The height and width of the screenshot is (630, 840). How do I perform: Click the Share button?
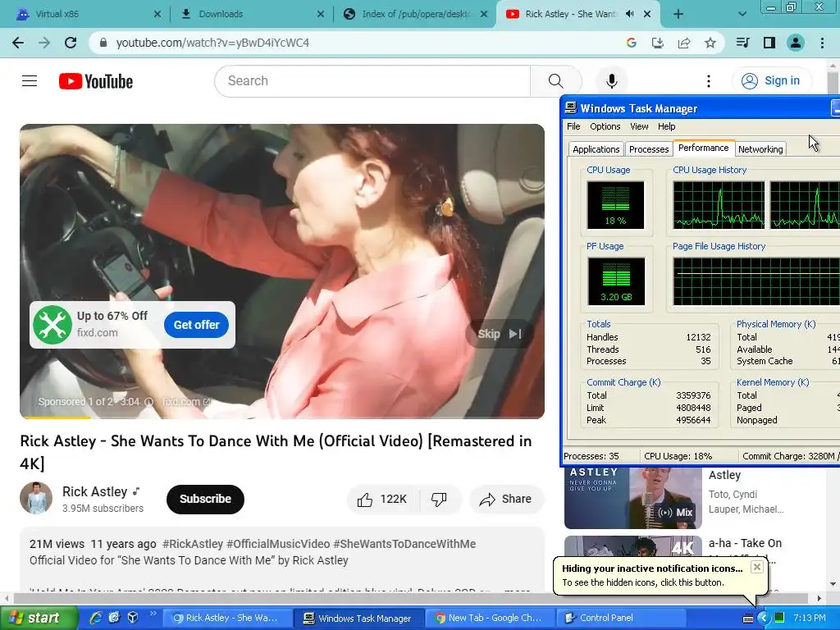tap(506, 500)
